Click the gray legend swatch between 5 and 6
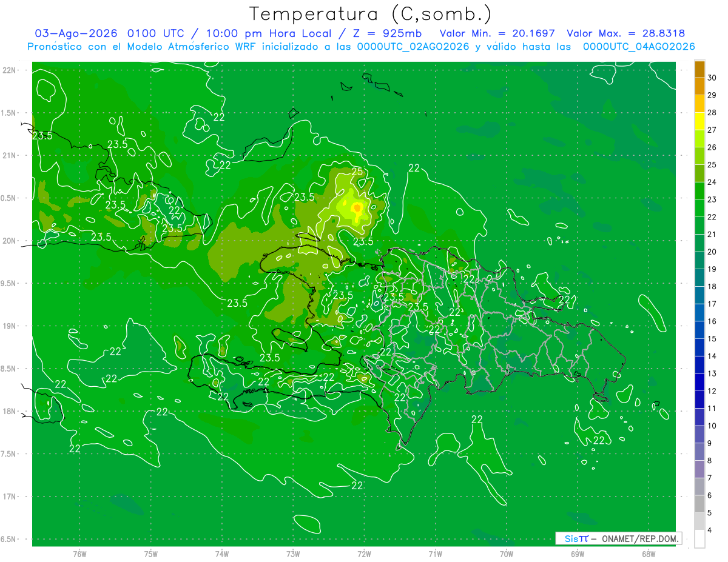The height and width of the screenshot is (562, 728). point(699,504)
